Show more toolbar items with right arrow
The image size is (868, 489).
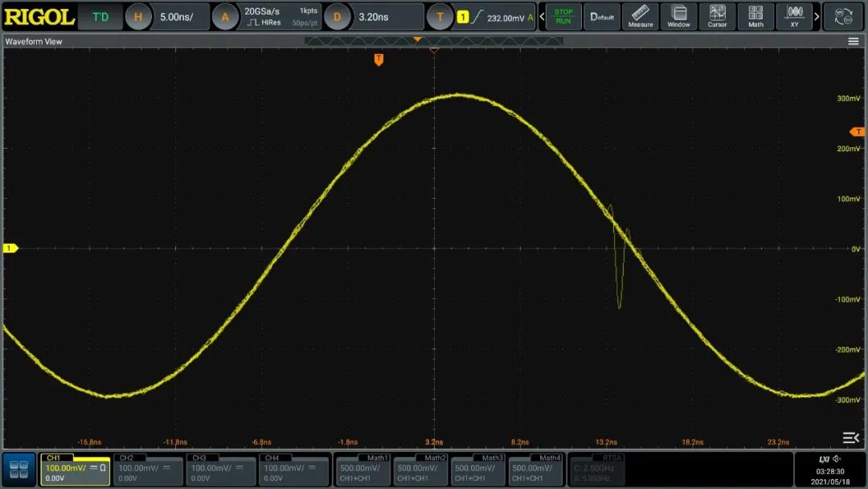[817, 17]
